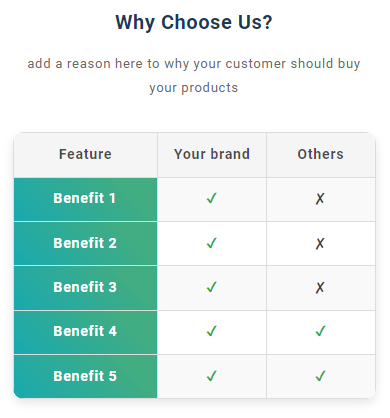The image size is (390, 418).
Task: Click the Others checkmark for Benefit 4
Action: 320,331
